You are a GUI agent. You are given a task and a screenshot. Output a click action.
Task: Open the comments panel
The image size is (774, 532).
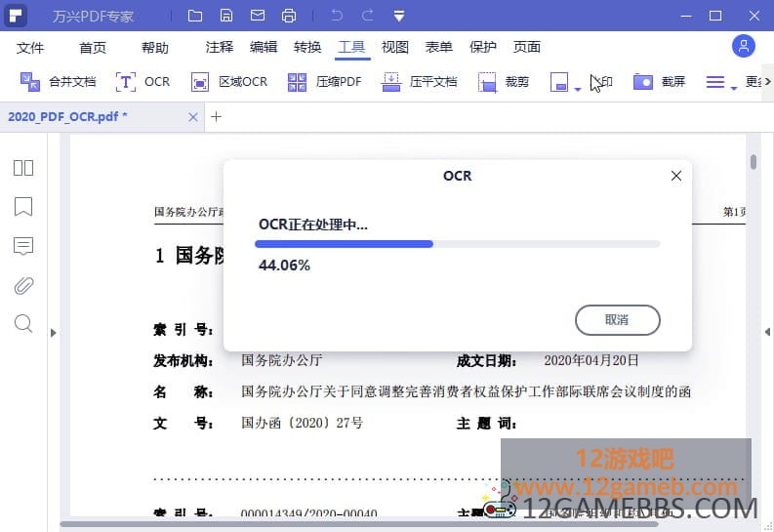click(x=23, y=246)
